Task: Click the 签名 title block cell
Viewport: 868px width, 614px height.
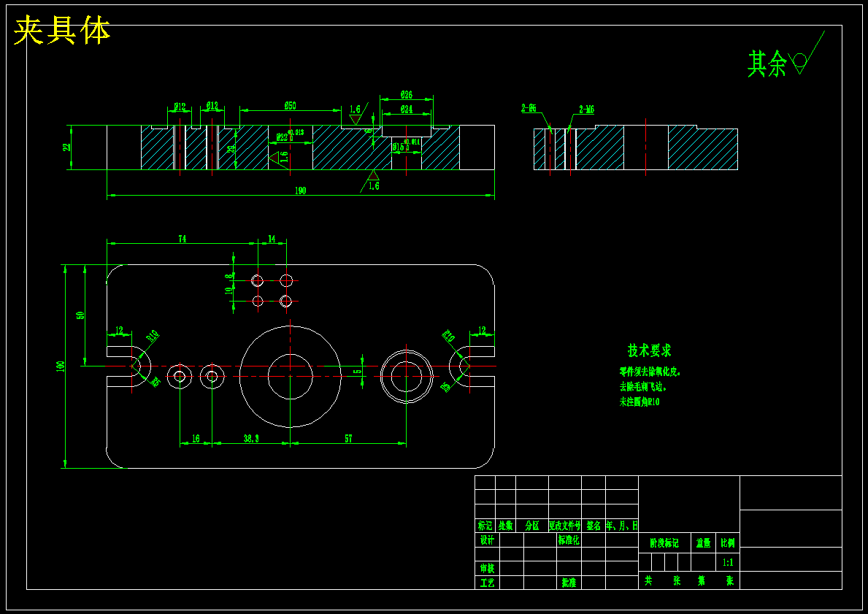Action: pyautogui.click(x=594, y=526)
